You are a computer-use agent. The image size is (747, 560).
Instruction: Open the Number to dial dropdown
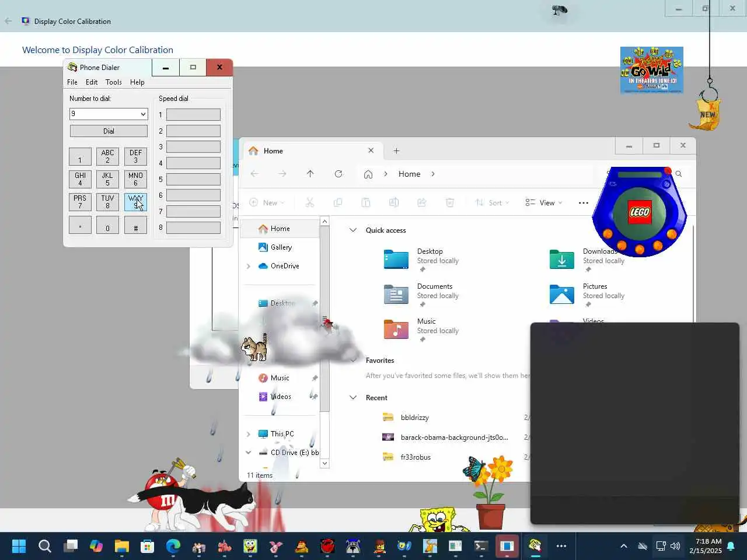[x=143, y=114]
